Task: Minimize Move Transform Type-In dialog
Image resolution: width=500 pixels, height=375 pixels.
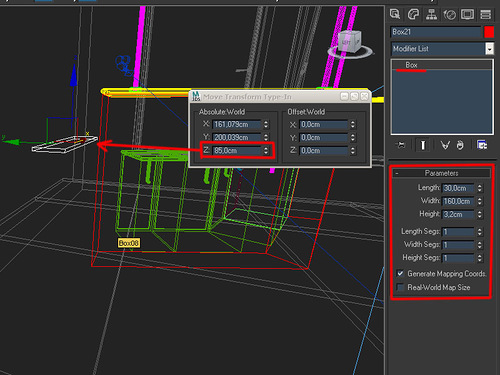Action: pos(344,96)
